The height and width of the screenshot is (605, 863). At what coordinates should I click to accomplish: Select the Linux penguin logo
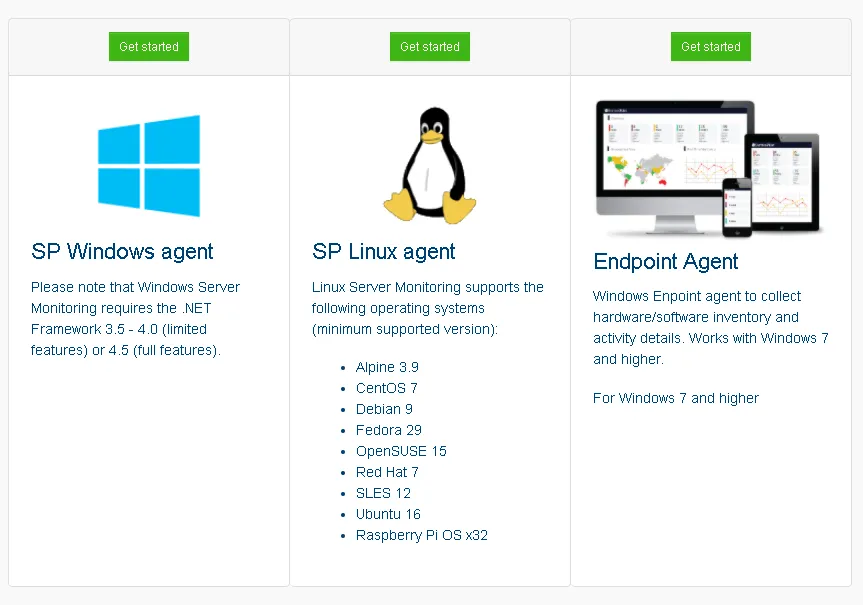[430, 163]
